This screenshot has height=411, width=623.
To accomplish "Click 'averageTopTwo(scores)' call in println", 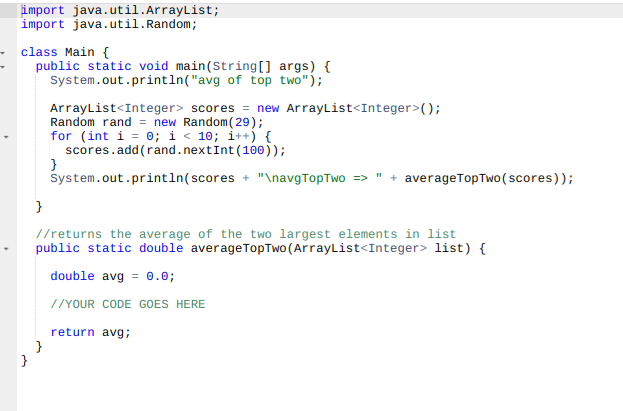I will (482, 178).
